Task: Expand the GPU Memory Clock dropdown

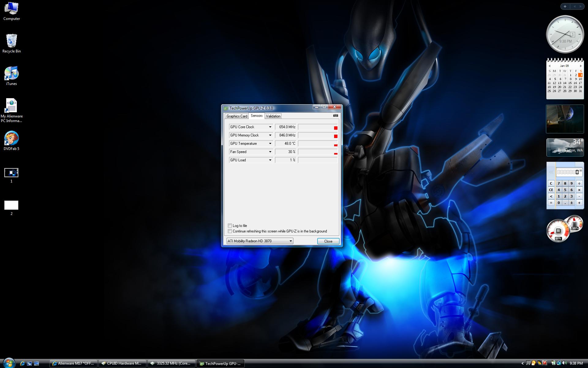Action: click(270, 135)
